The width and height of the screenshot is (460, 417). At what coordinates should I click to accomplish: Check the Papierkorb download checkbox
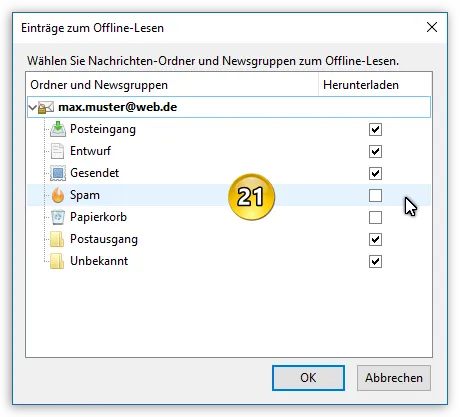click(375, 217)
